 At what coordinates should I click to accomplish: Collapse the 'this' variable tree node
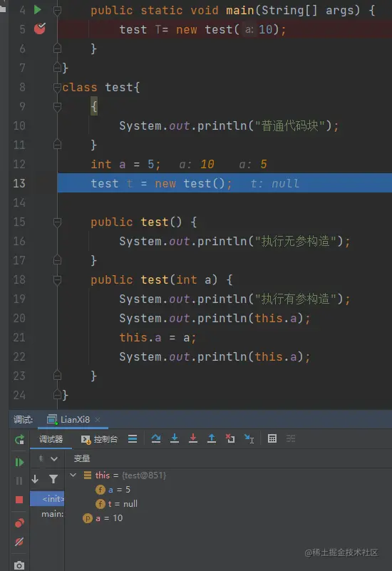(73, 475)
